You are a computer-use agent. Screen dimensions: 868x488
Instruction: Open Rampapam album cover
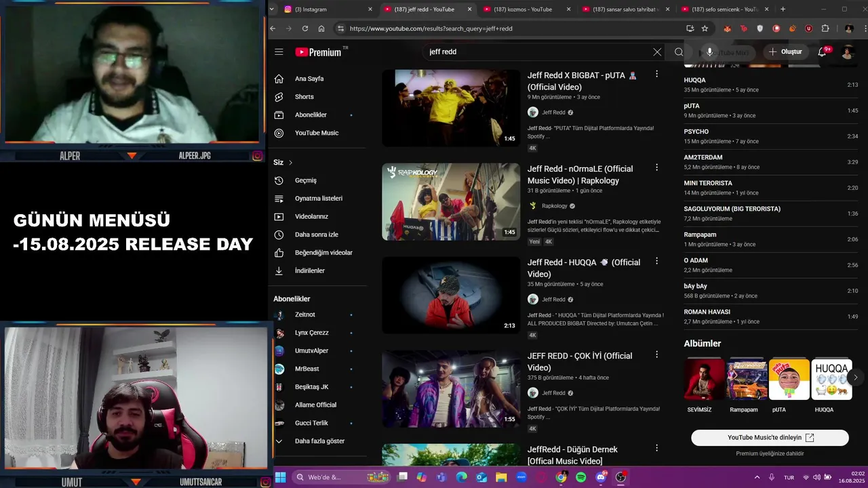click(x=747, y=379)
